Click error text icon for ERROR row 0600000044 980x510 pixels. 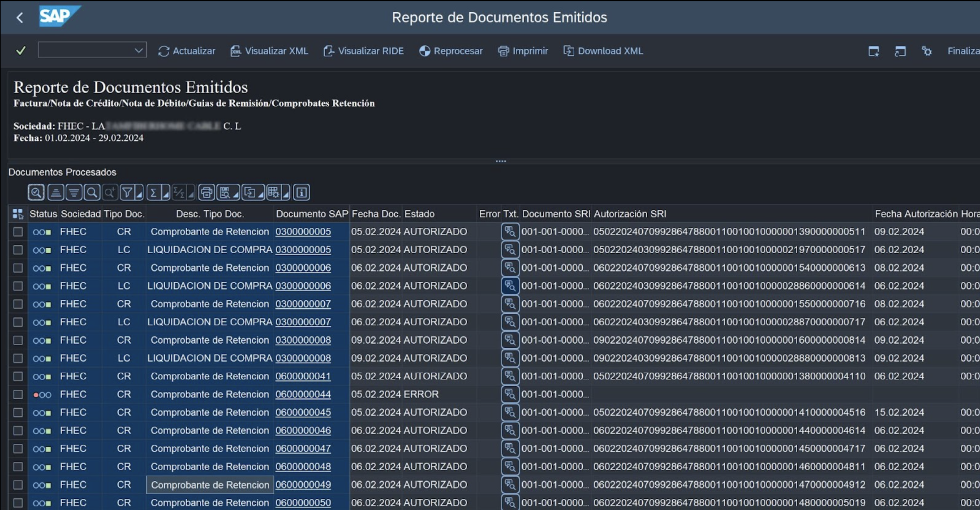coord(510,394)
